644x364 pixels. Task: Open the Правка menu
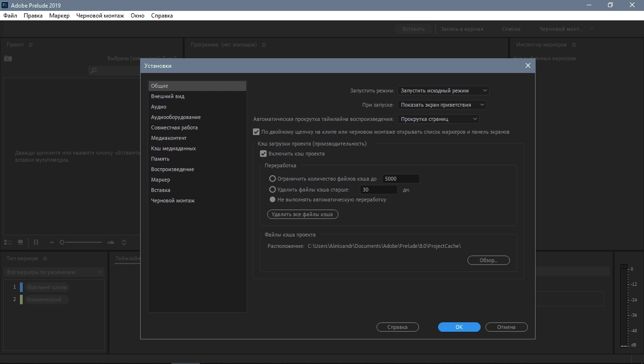tap(33, 16)
